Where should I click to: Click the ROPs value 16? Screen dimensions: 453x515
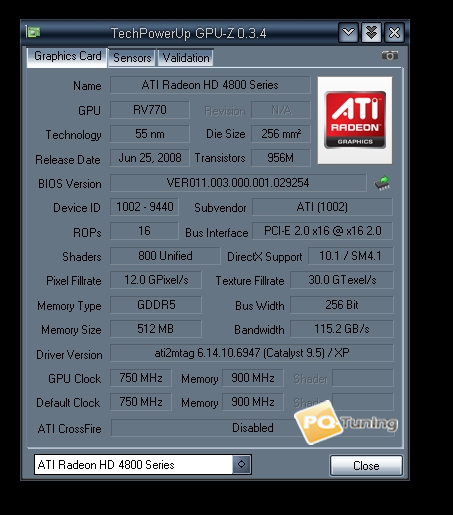point(144,231)
